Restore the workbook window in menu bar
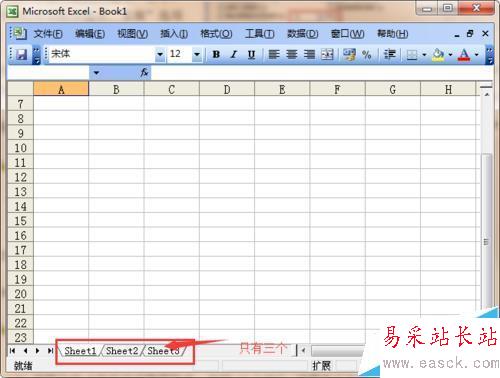The image size is (500, 378). 470,34
